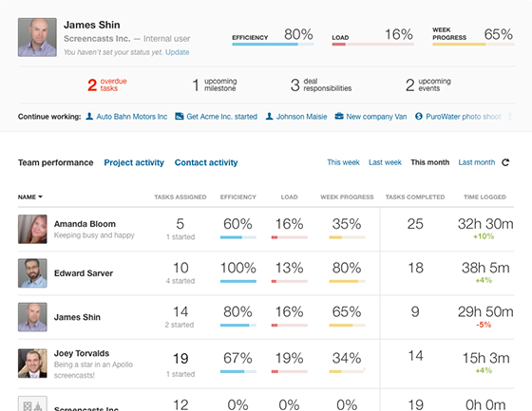Open Edward Sarver's name
The height and width of the screenshot is (411, 532).
coord(84,273)
